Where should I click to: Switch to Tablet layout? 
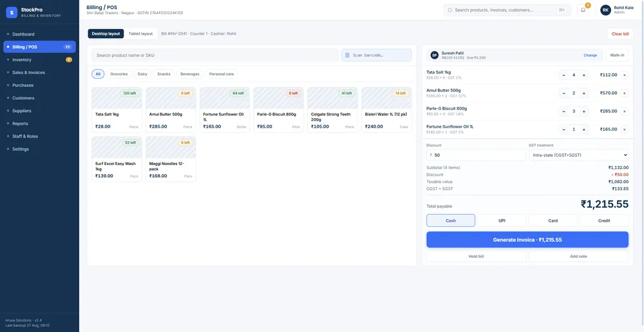140,34
